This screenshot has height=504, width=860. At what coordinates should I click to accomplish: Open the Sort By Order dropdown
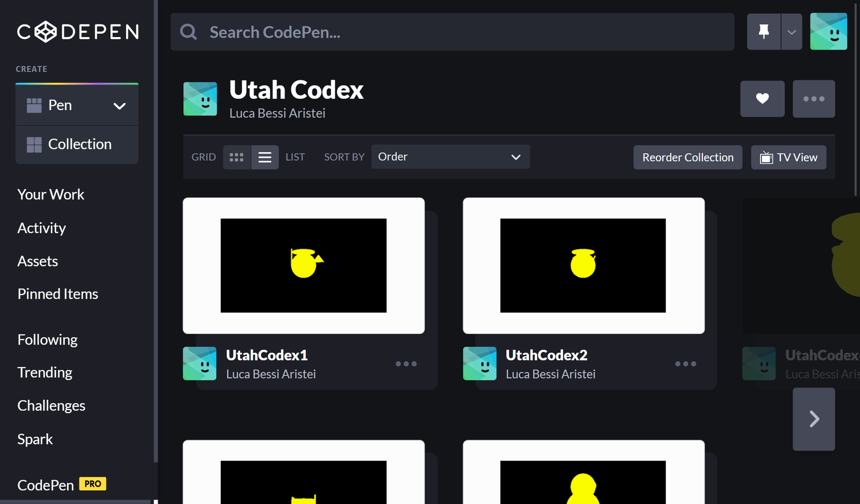(x=450, y=157)
